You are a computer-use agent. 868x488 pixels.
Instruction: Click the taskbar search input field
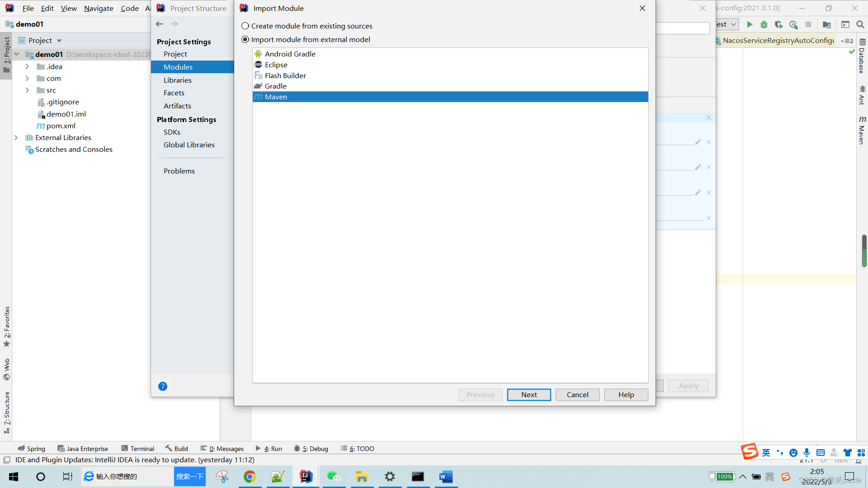[x=128, y=477]
